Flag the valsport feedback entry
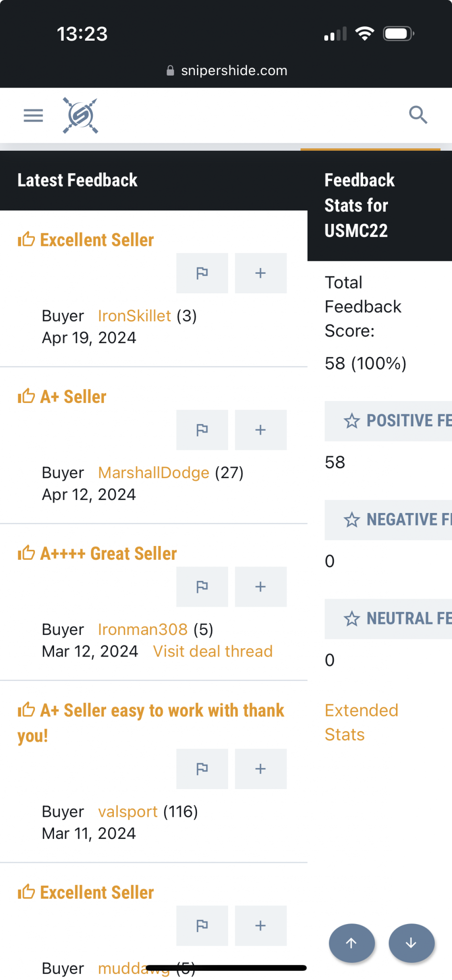The image size is (452, 980). click(202, 769)
